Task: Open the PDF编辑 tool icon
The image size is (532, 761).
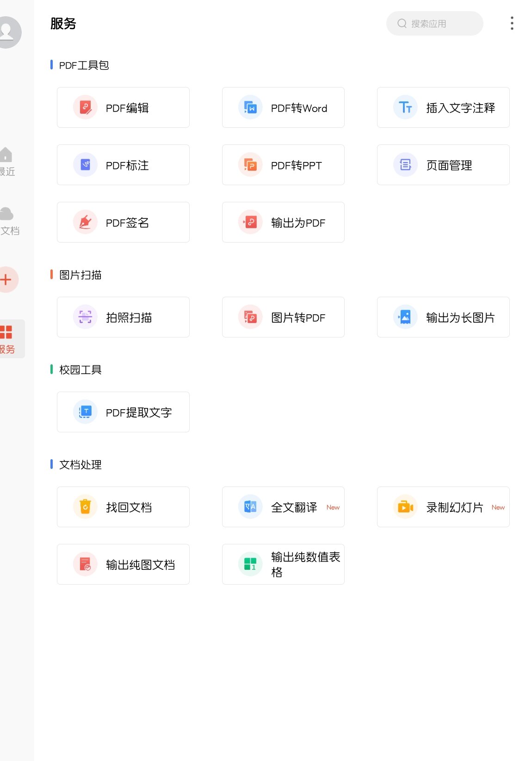Action: tap(85, 107)
